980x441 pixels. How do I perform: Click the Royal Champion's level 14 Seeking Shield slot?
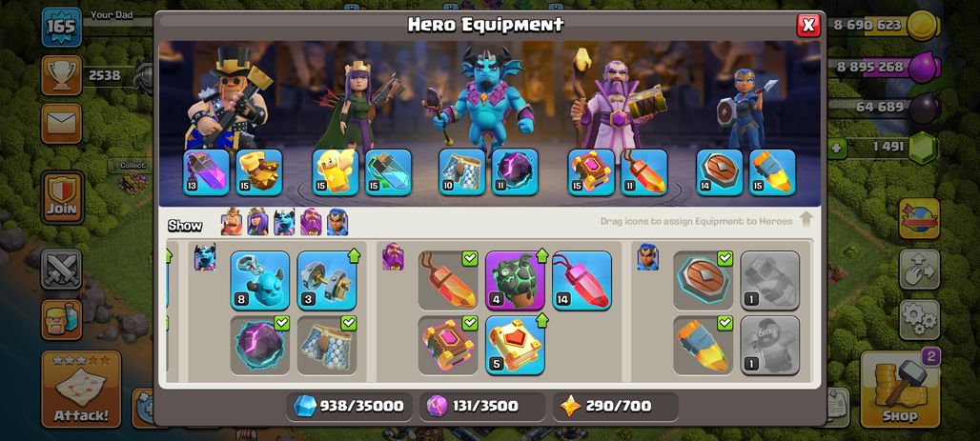tap(720, 172)
